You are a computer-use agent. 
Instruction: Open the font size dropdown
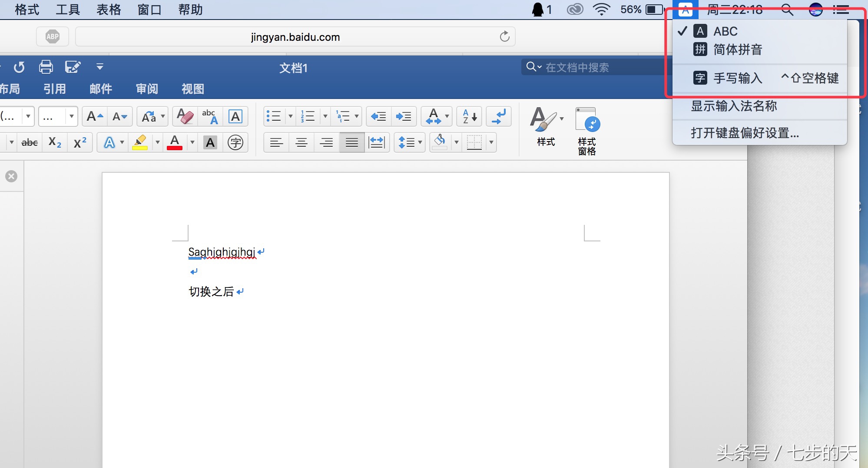tap(72, 116)
